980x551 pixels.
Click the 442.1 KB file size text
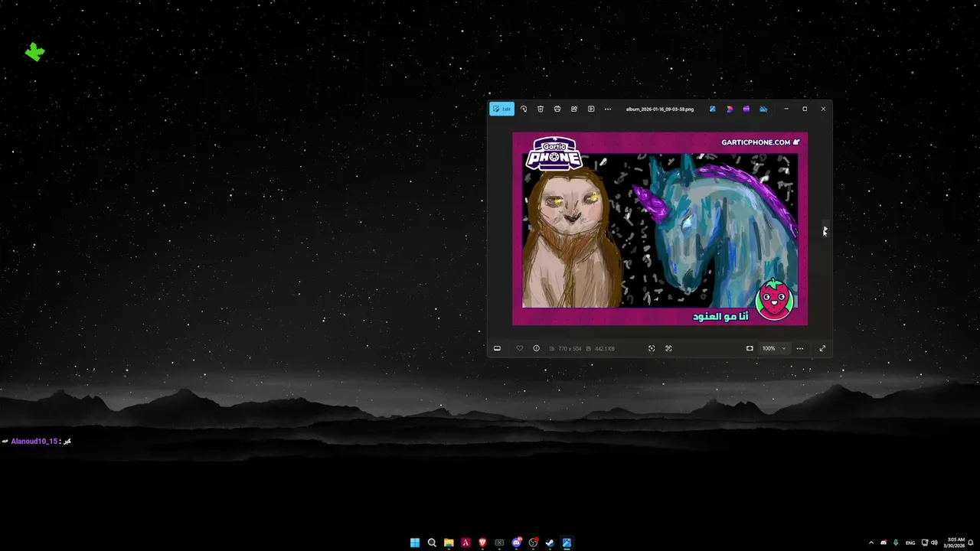(x=605, y=349)
